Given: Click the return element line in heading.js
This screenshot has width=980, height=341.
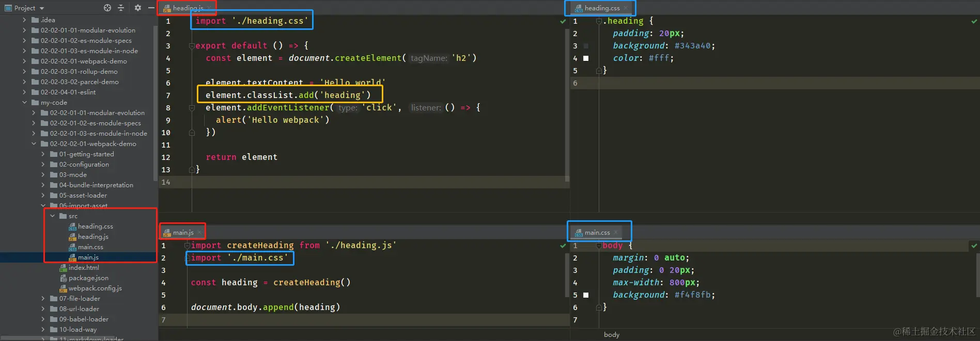Looking at the screenshot, I should [x=241, y=157].
